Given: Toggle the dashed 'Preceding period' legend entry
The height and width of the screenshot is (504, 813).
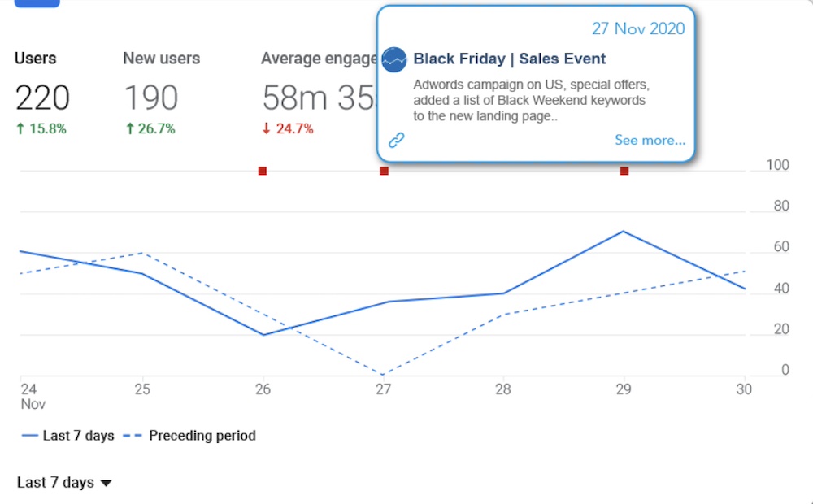Looking at the screenshot, I should [x=190, y=436].
